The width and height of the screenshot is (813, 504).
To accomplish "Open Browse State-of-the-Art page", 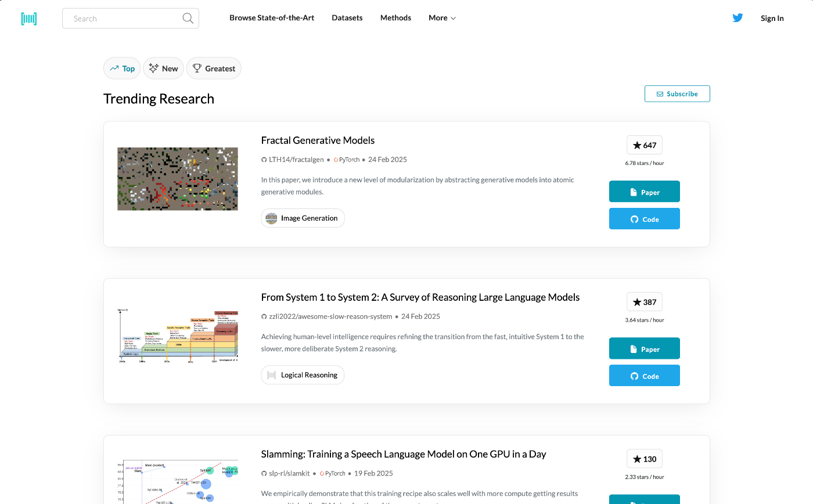I will tap(272, 18).
